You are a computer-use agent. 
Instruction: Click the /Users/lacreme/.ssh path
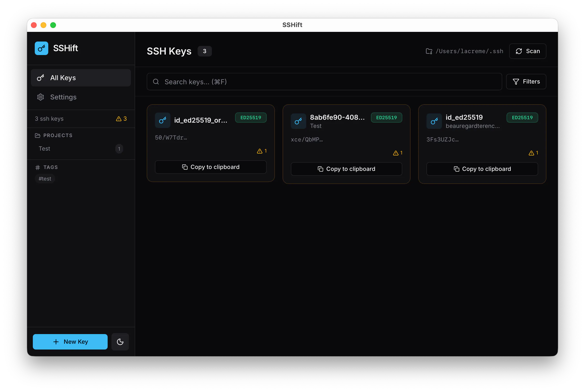click(469, 51)
